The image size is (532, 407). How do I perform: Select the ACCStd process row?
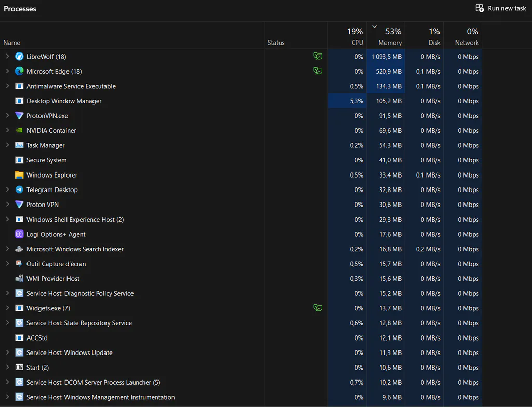coord(241,338)
